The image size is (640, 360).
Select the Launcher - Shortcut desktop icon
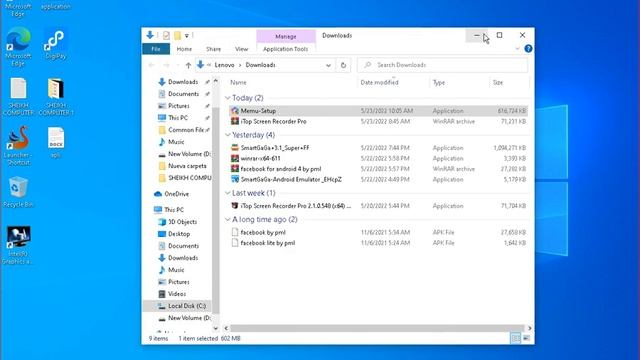pyautogui.click(x=18, y=145)
